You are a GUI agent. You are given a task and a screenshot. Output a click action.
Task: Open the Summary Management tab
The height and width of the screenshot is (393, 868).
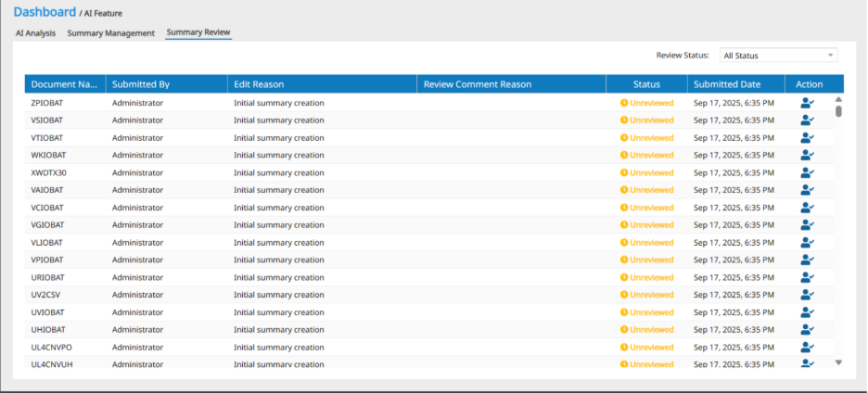[x=110, y=33]
